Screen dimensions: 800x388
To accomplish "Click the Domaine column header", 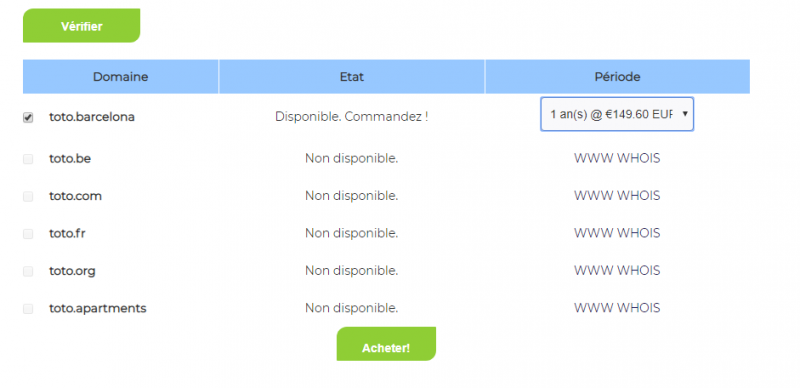I will click(x=120, y=77).
